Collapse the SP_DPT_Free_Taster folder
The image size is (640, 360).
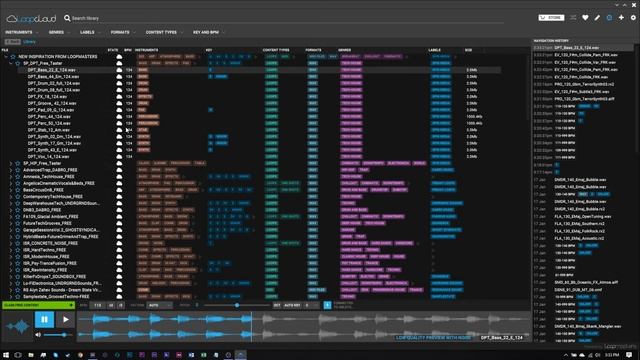[x=11, y=63]
